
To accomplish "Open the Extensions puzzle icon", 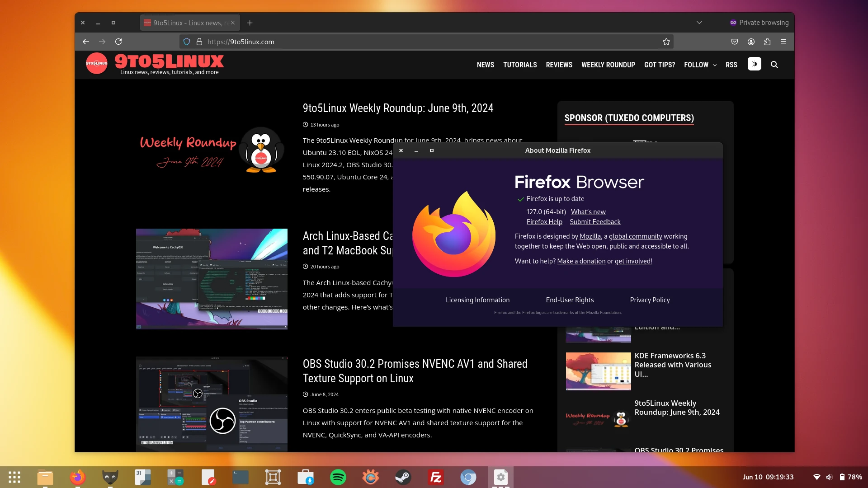I will [x=767, y=42].
